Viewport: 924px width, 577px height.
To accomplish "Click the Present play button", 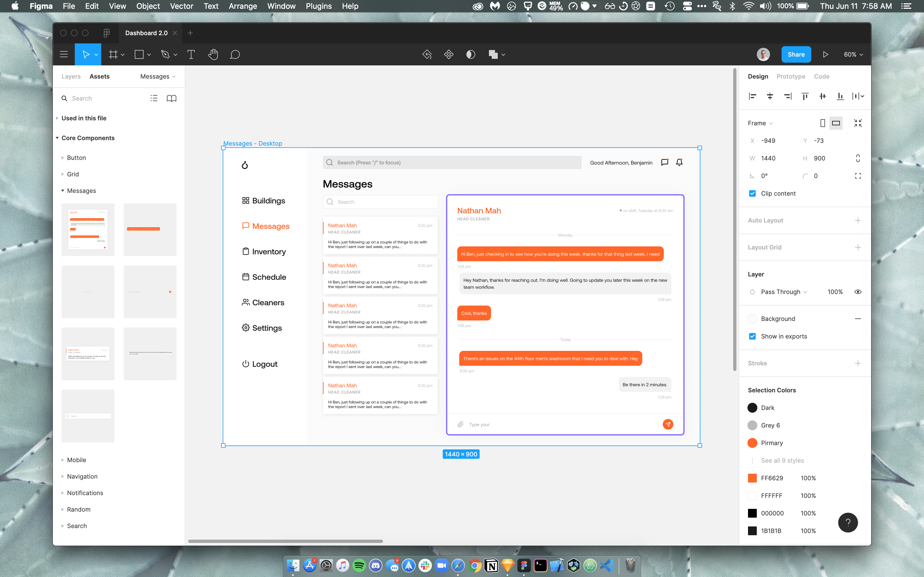I will click(x=825, y=55).
